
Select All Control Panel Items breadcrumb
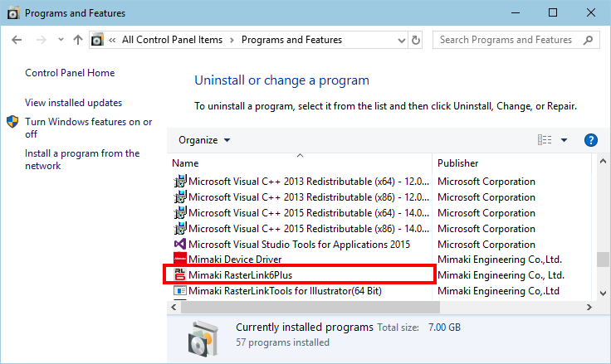pos(174,40)
